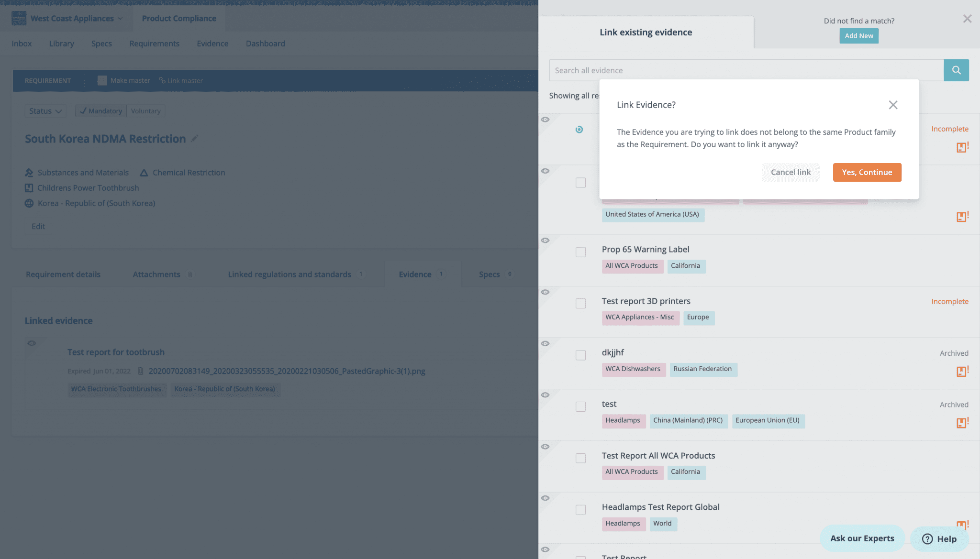
Task: Toggle eye icon of United States row
Action: [545, 171]
